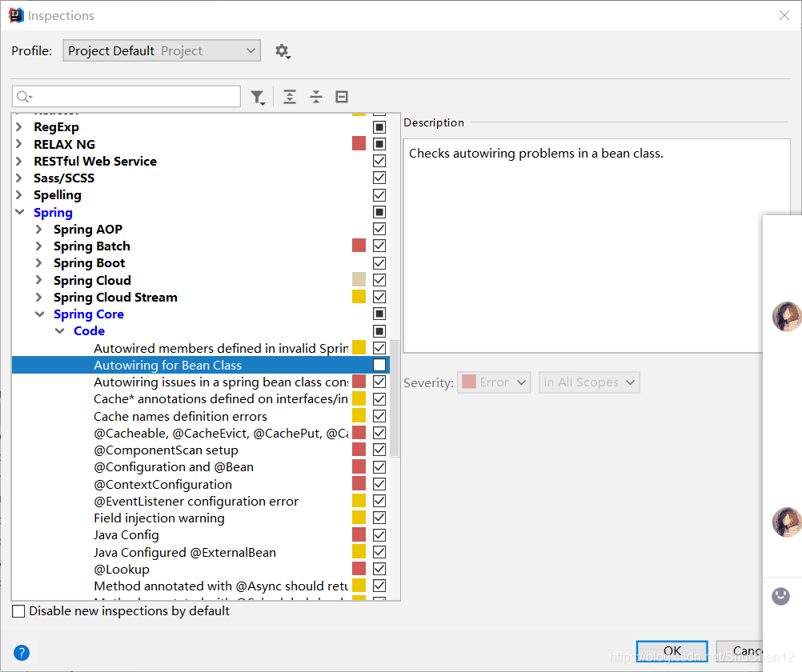Viewport: 802px width, 672px height.
Task: Toggle the RegExp checkbox
Action: [379, 127]
